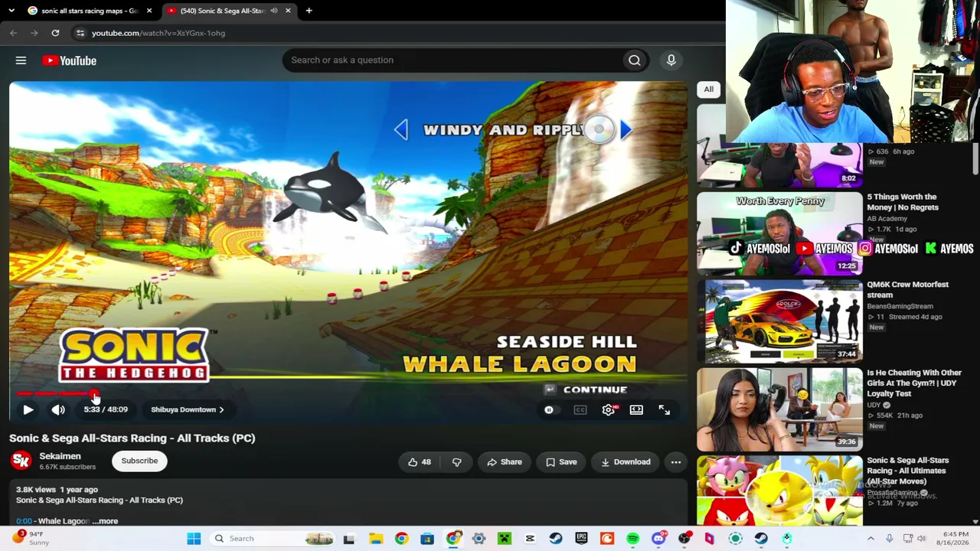Viewport: 980px width, 551px height.
Task: Like the video with 48 likes
Action: pos(420,461)
